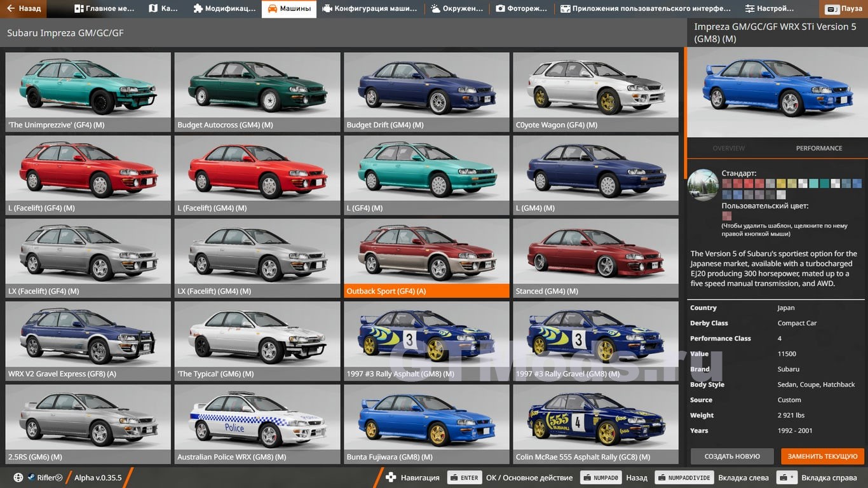Go back with the Назад arrow
The width and height of the screenshot is (868, 488).
coord(24,9)
